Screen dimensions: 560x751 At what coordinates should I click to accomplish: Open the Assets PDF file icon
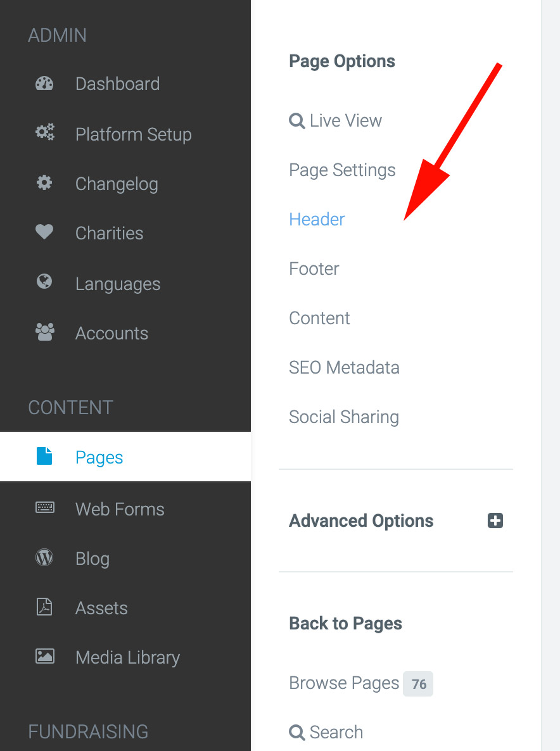(44, 607)
